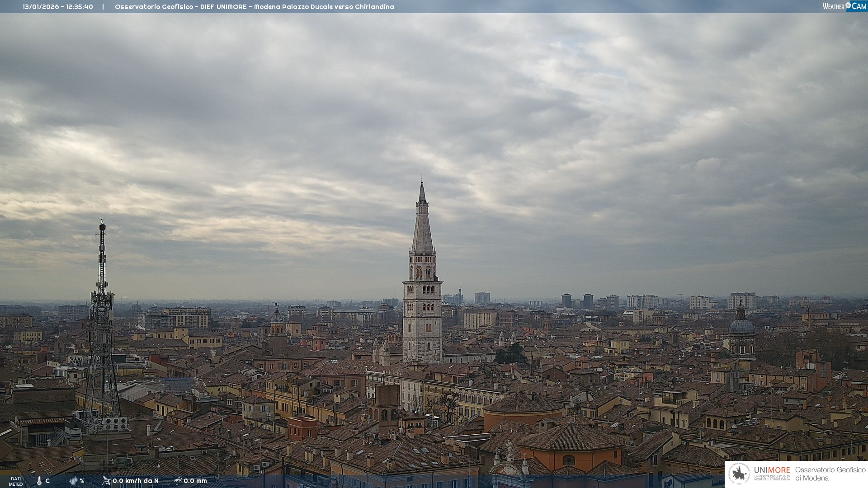Click the rain umbrella precipitation icon
Image resolution: width=868 pixels, height=488 pixels.
(x=178, y=481)
